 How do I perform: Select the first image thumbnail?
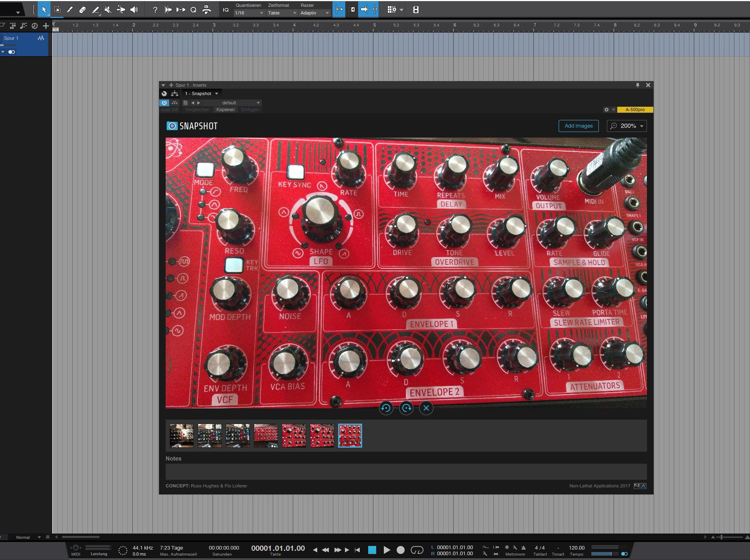(x=181, y=436)
